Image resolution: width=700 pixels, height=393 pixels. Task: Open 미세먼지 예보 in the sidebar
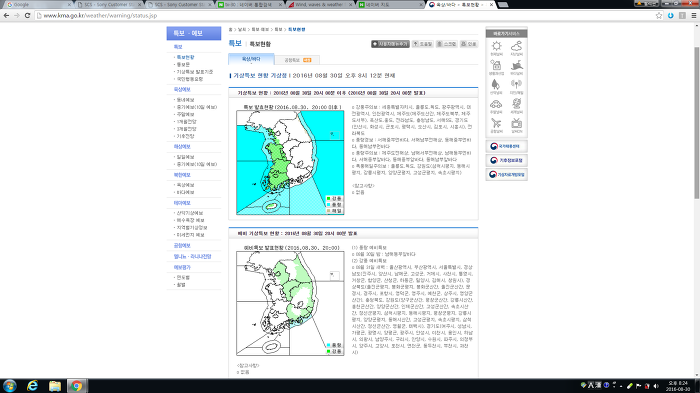(191, 235)
